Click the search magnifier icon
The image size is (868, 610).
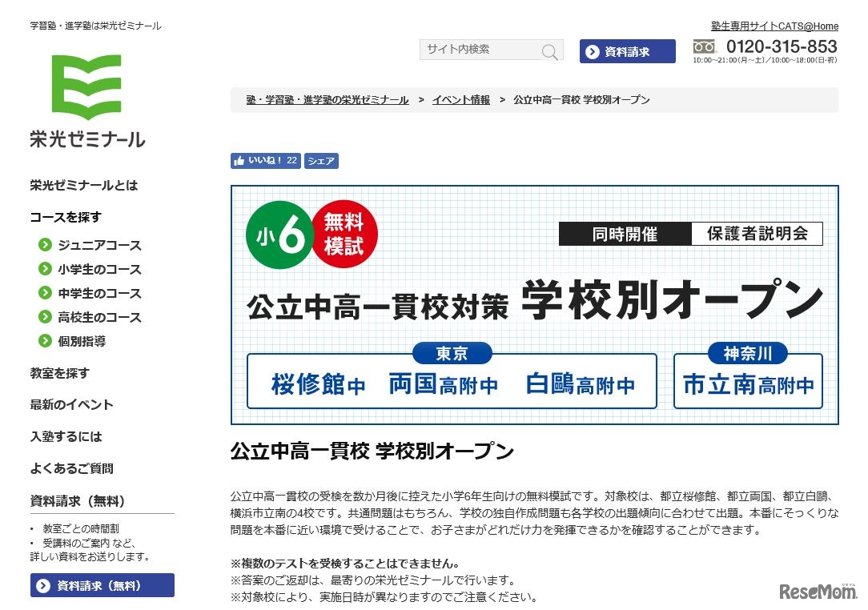point(550,50)
